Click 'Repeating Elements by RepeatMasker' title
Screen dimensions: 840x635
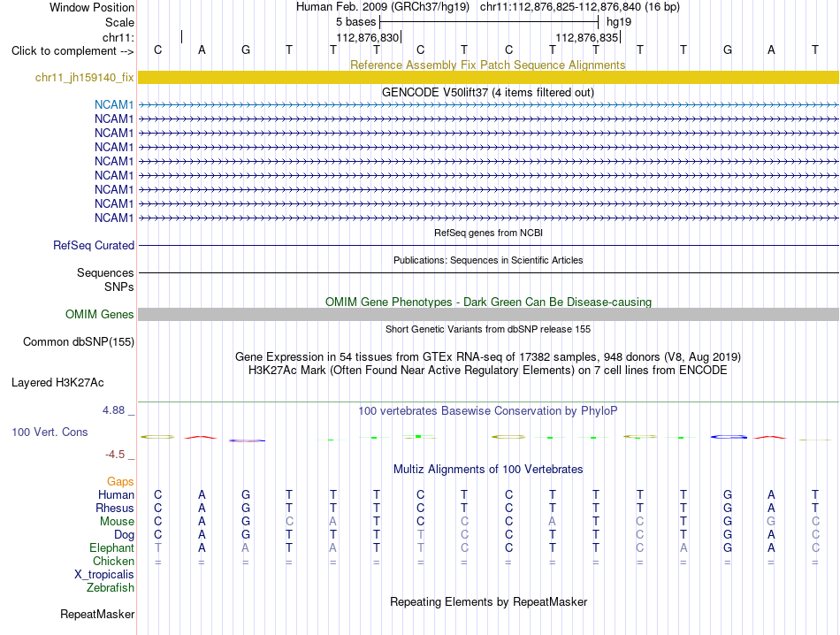[x=488, y=601]
